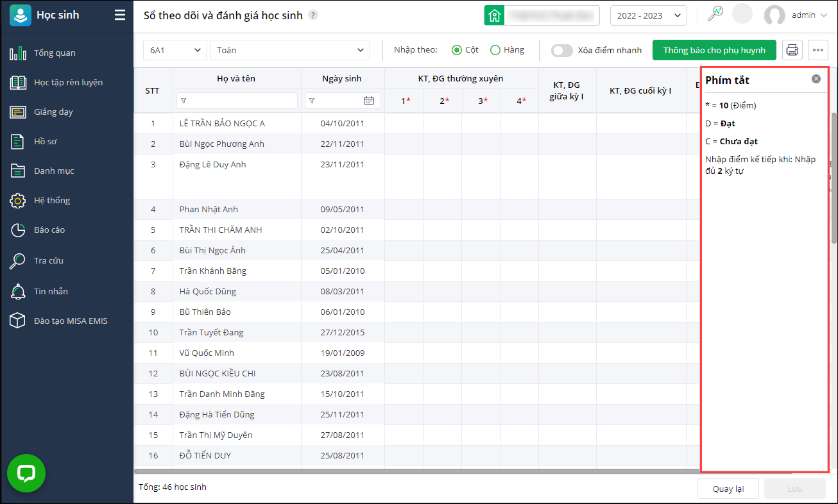Image resolution: width=838 pixels, height=504 pixels.
Task: Select student Phan Nhật Anh
Action: point(209,210)
